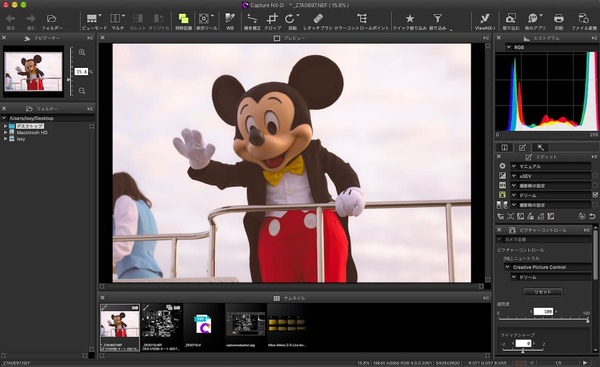Select the Mickey photo thumbnail in filmstrip

(x=120, y=328)
